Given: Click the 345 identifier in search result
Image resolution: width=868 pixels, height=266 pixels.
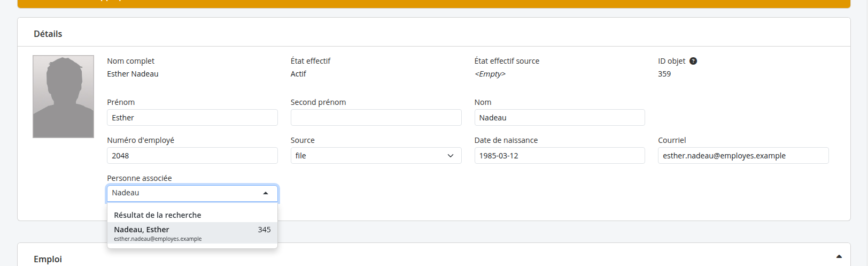Looking at the screenshot, I should 264,230.
